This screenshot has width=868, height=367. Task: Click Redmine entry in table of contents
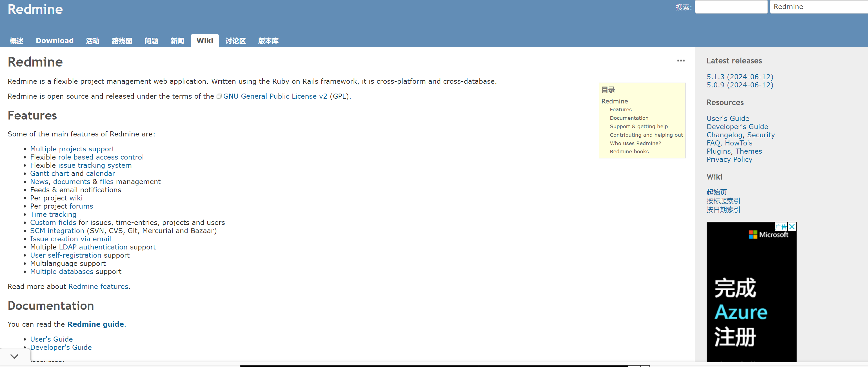[615, 101]
